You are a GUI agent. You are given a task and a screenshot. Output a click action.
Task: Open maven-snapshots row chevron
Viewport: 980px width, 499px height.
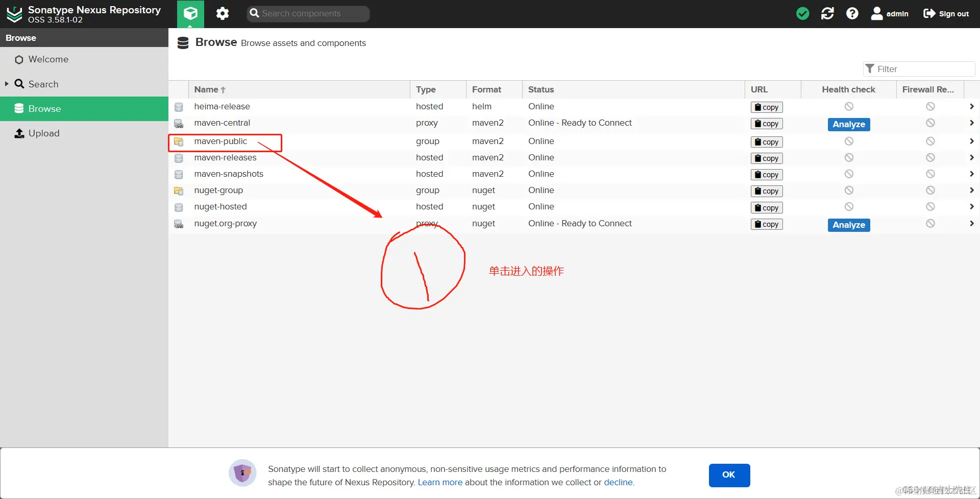972,174
